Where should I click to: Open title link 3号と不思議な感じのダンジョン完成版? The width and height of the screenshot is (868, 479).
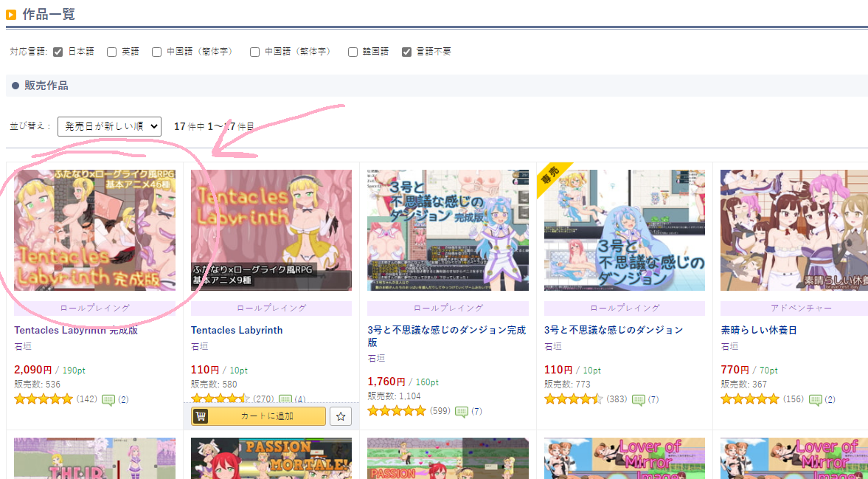(x=447, y=336)
